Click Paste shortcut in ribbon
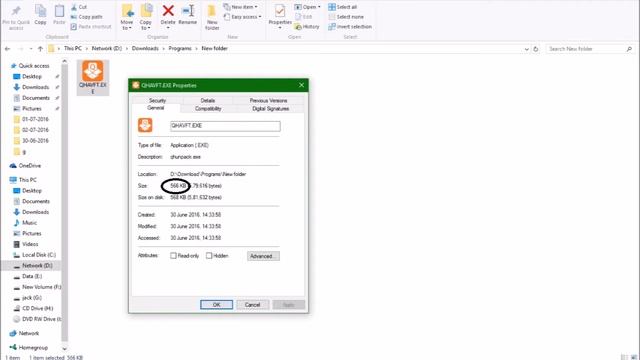The width and height of the screenshot is (640, 360). click(91, 27)
